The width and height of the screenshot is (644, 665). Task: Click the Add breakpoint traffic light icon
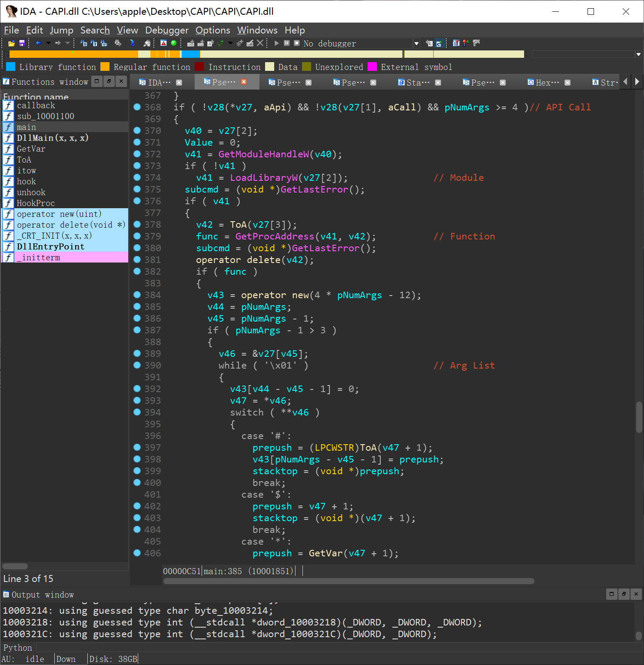tap(465, 43)
